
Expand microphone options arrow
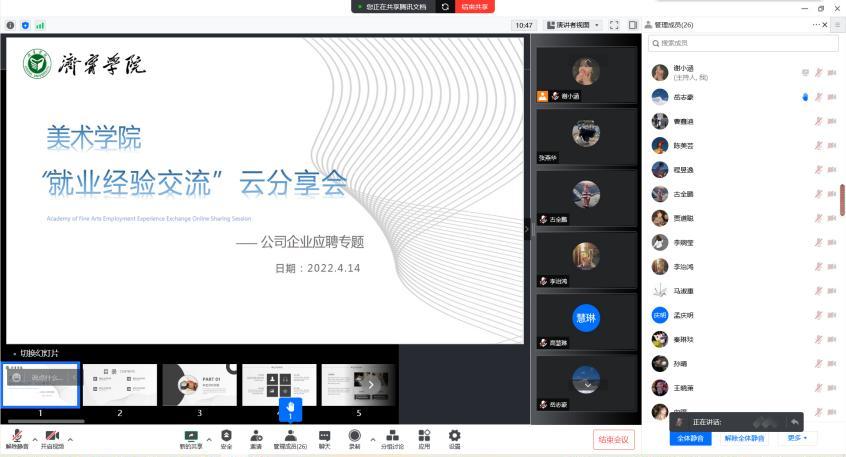(34, 438)
